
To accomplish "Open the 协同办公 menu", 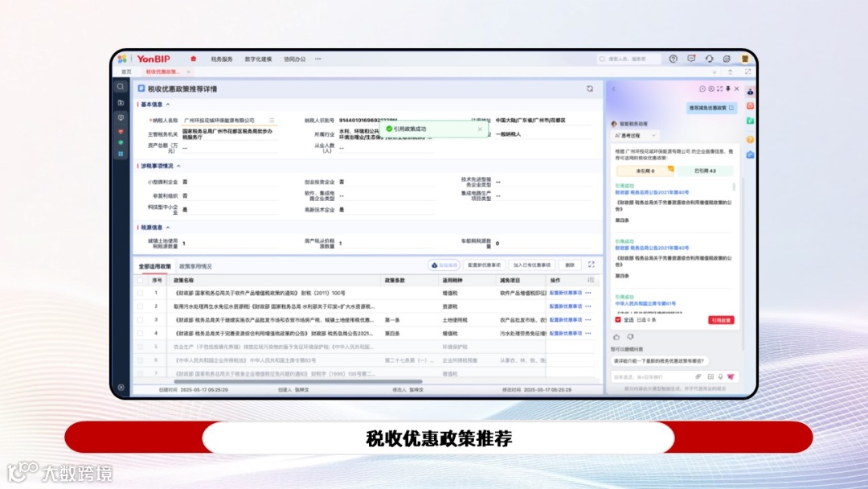I will (x=294, y=60).
